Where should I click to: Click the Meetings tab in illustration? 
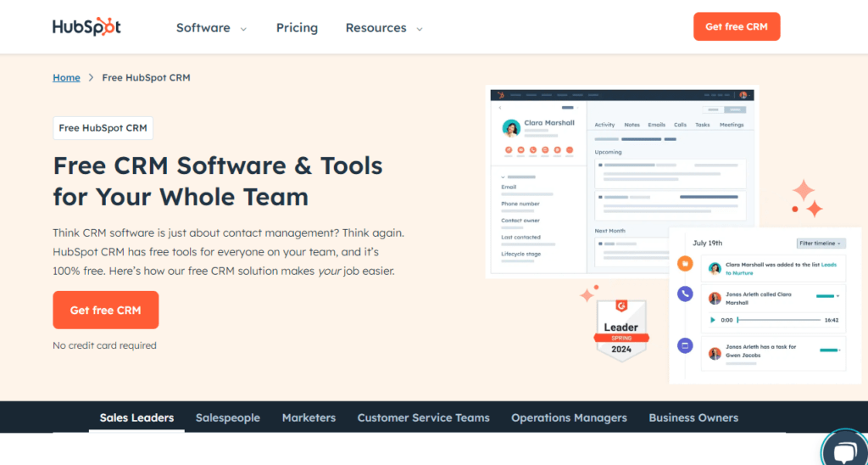tap(732, 125)
